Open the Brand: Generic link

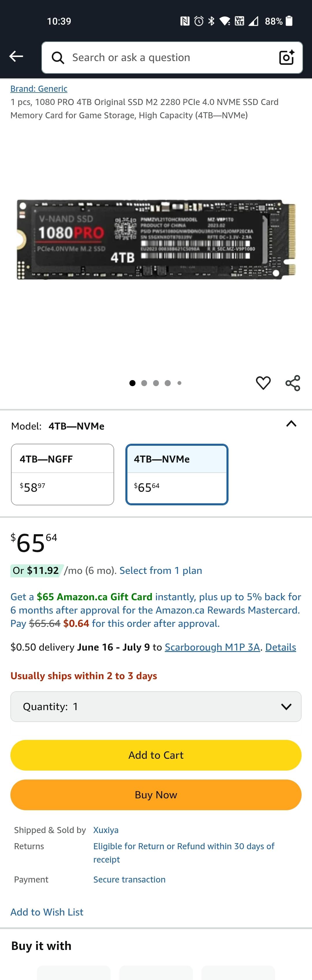coord(39,89)
